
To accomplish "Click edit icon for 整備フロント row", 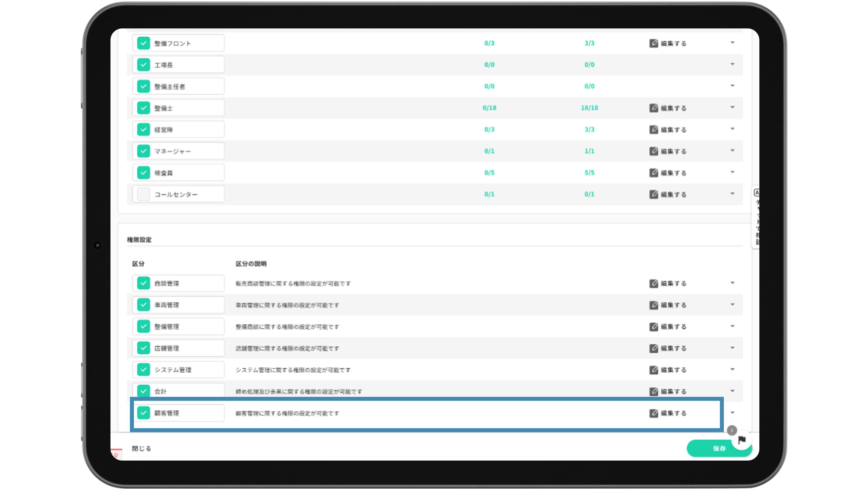I will coord(653,43).
